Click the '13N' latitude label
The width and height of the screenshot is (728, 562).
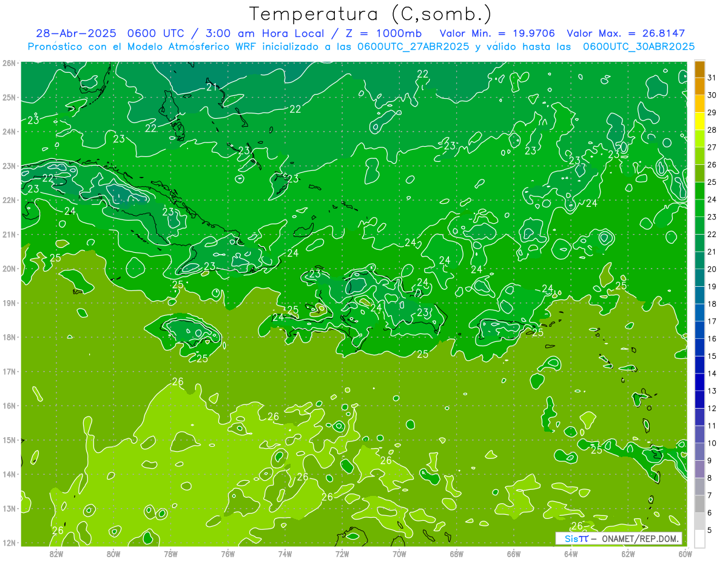tap(9, 509)
